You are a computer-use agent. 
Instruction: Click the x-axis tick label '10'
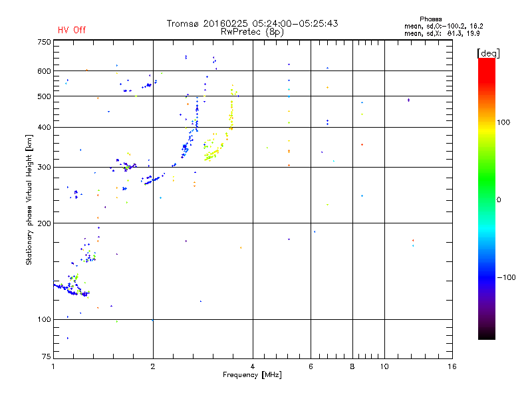coord(384,366)
